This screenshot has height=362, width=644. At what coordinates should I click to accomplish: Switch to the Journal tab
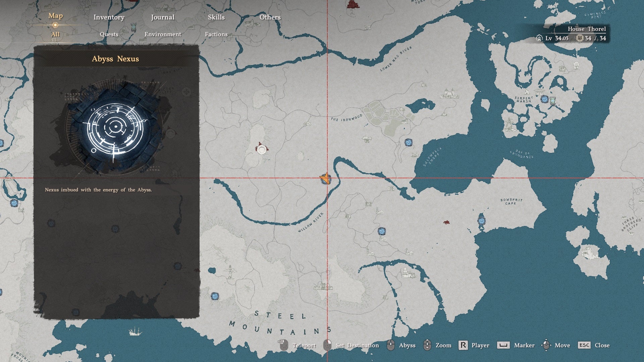pyautogui.click(x=163, y=17)
